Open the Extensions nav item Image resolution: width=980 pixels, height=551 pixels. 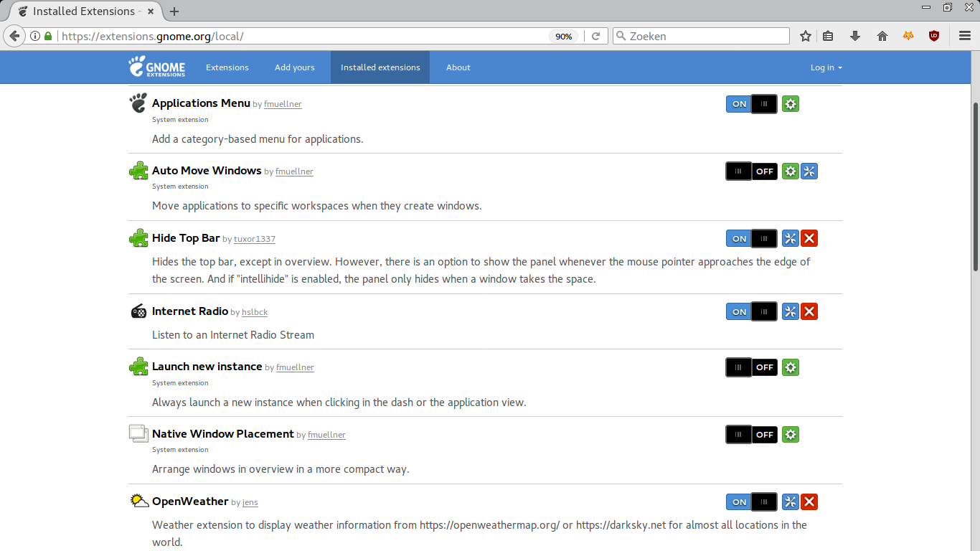click(x=227, y=67)
